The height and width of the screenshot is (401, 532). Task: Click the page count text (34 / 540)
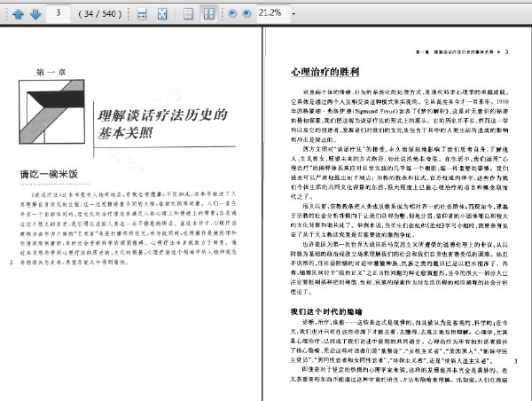(100, 14)
